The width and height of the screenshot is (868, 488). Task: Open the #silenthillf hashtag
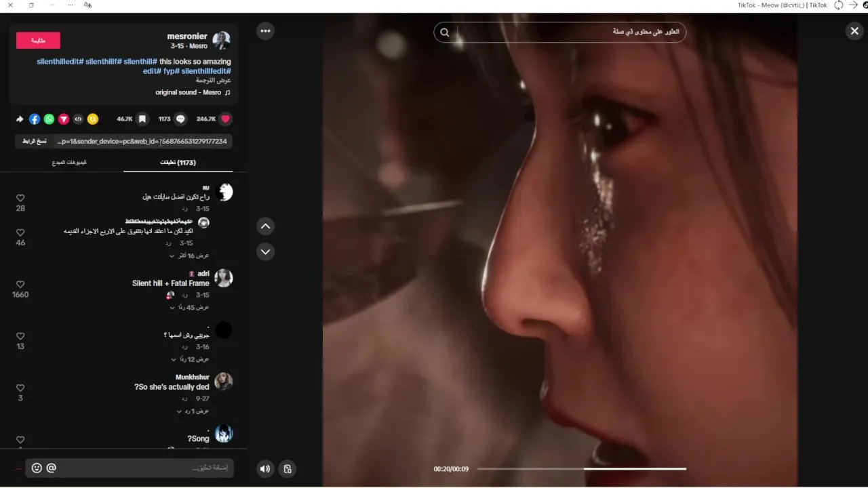pos(104,62)
